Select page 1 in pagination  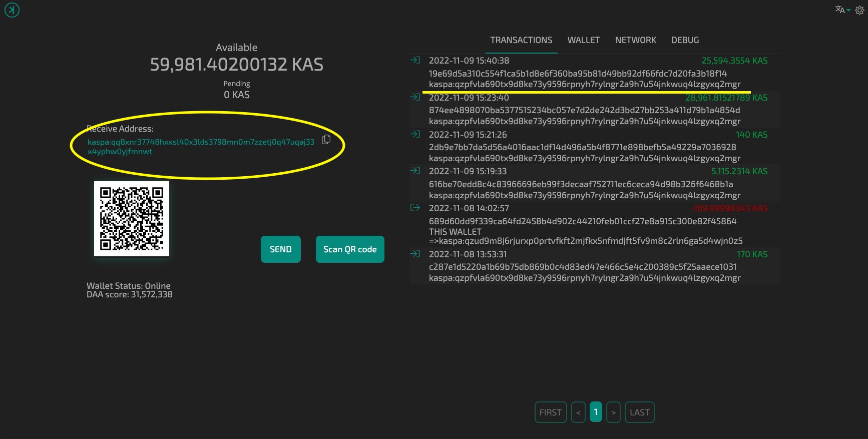point(596,412)
